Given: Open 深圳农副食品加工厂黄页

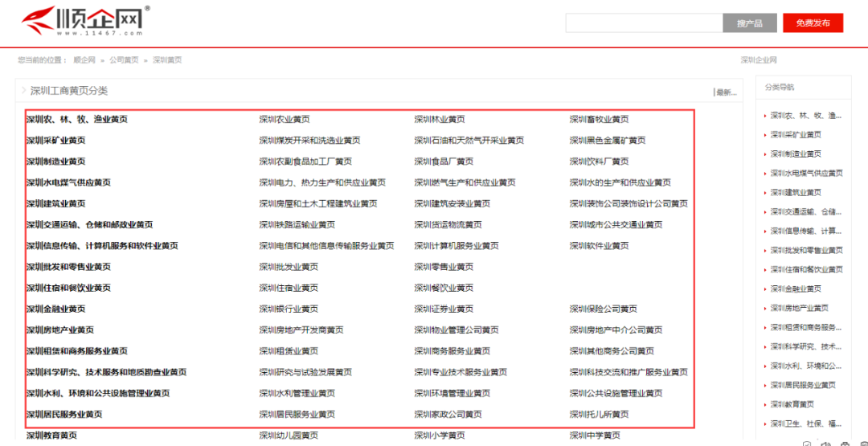Looking at the screenshot, I should (305, 162).
